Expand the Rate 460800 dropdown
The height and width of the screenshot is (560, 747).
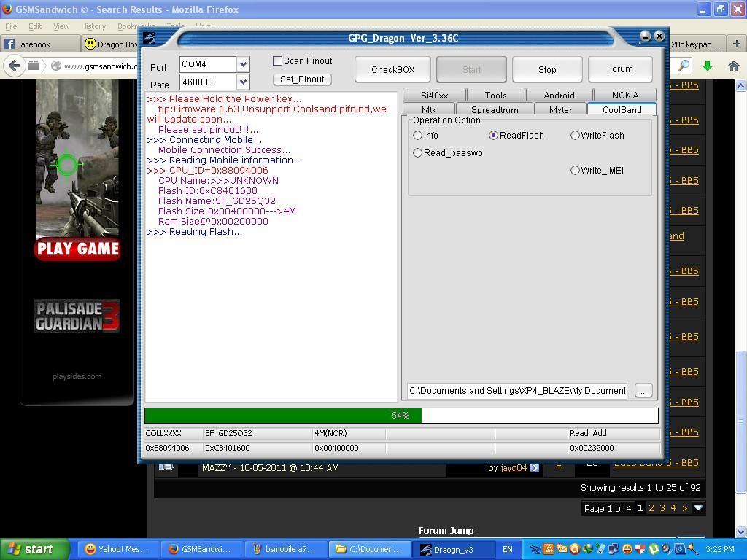pos(243,82)
